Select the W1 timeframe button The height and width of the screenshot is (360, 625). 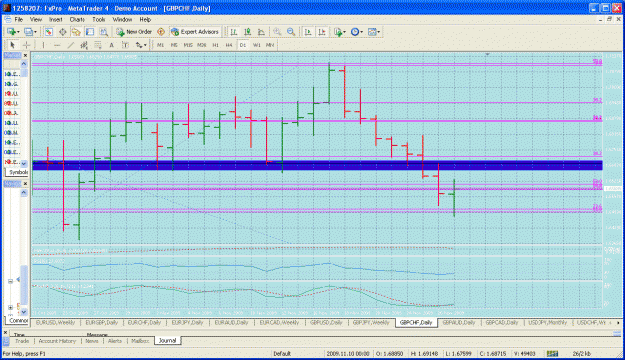pos(257,45)
